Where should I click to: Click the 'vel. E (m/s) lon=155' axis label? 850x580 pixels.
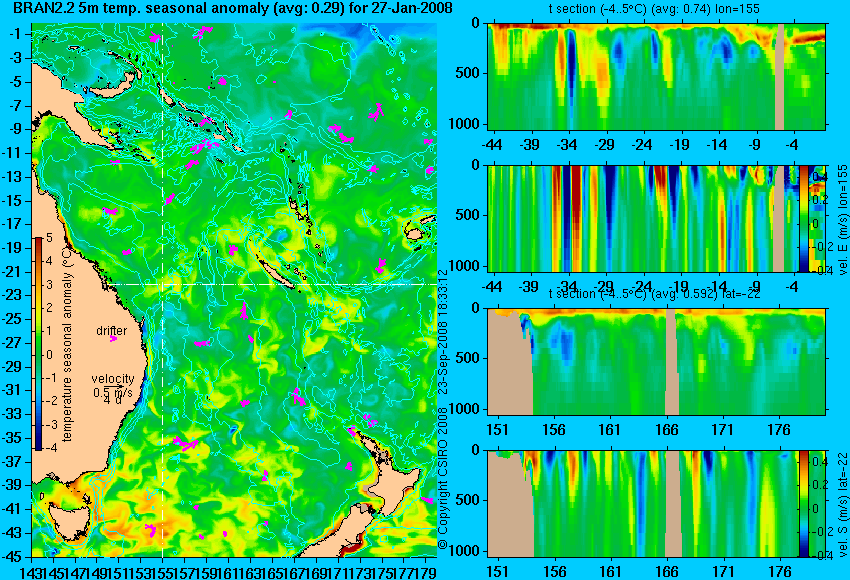(x=842, y=220)
